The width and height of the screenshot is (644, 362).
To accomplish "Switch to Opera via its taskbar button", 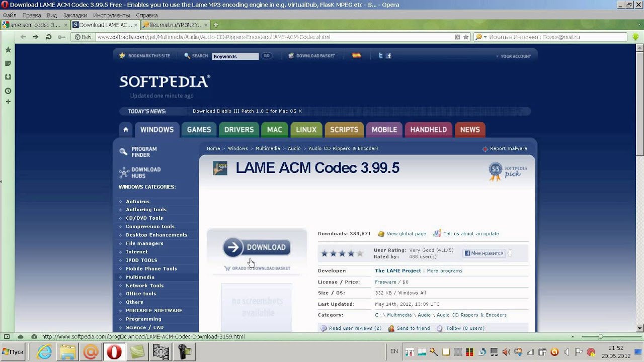I will [114, 352].
